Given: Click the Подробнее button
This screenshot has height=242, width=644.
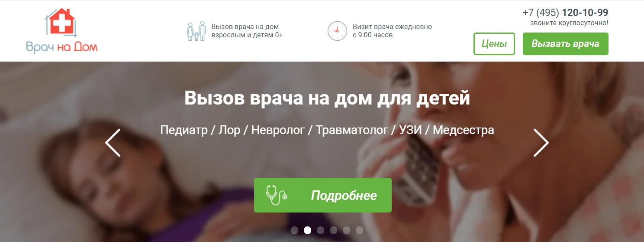Looking at the screenshot, I should tap(323, 195).
